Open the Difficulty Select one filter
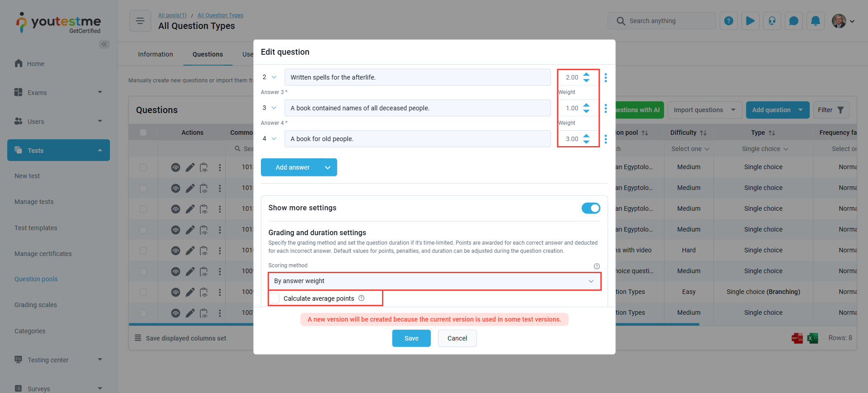This screenshot has width=868, height=393. [x=690, y=149]
